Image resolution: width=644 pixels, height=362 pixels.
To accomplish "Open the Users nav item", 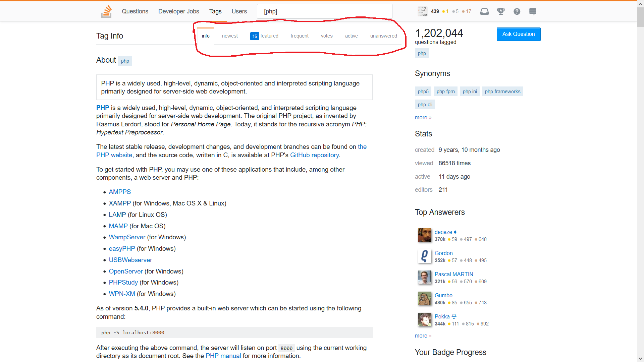I will tap(239, 11).
